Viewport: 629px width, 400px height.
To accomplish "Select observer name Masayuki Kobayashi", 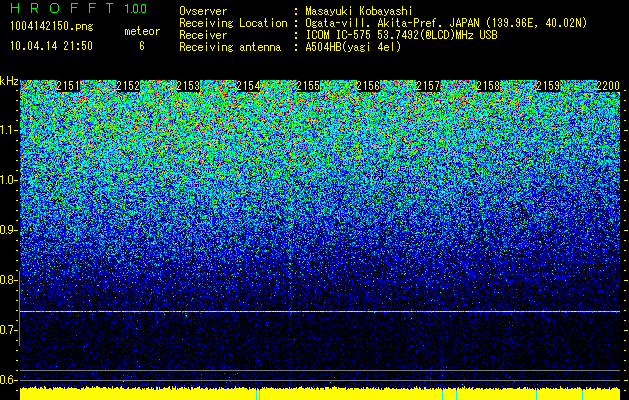I will click(x=359, y=11).
